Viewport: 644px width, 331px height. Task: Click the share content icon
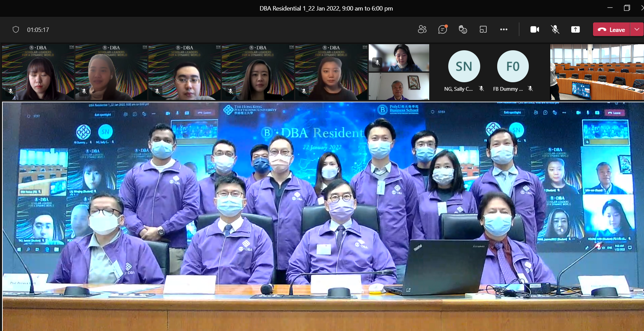coord(575,30)
